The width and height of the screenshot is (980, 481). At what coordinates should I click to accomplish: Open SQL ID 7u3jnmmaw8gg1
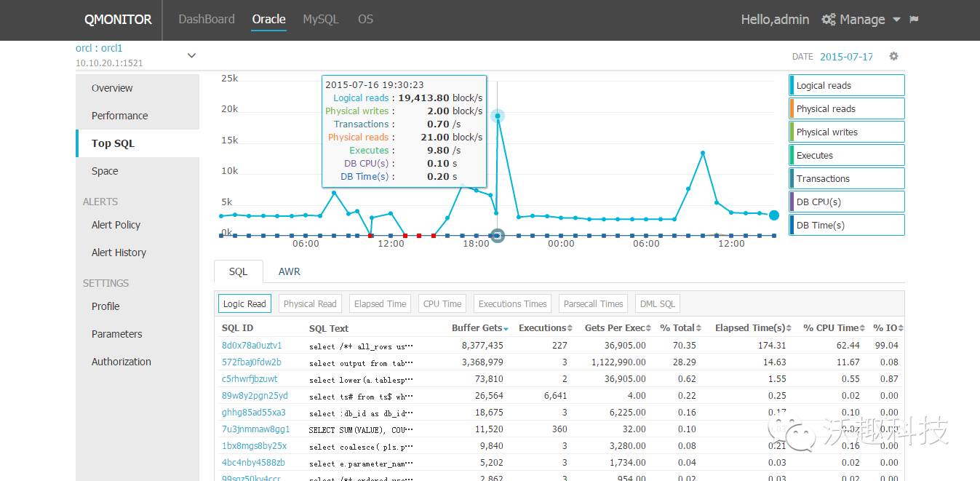coord(255,429)
